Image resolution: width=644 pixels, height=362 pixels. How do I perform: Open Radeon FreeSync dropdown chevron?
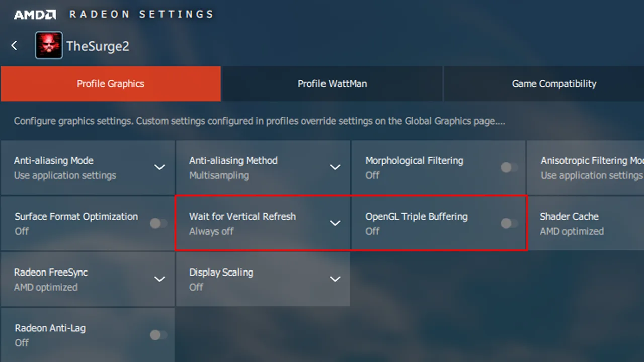tap(159, 279)
